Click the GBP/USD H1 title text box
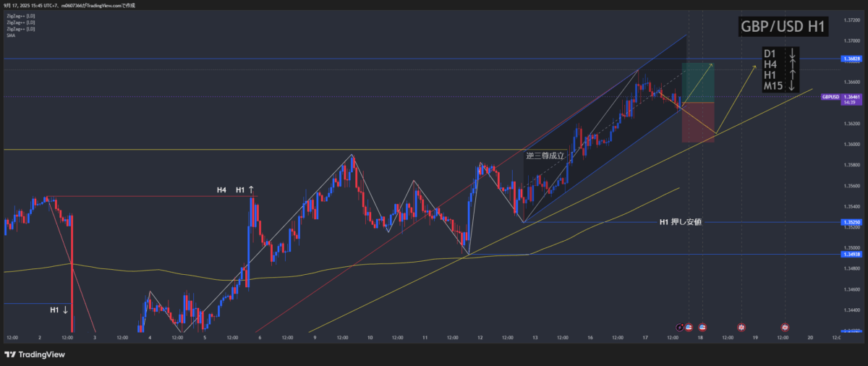 click(x=783, y=27)
